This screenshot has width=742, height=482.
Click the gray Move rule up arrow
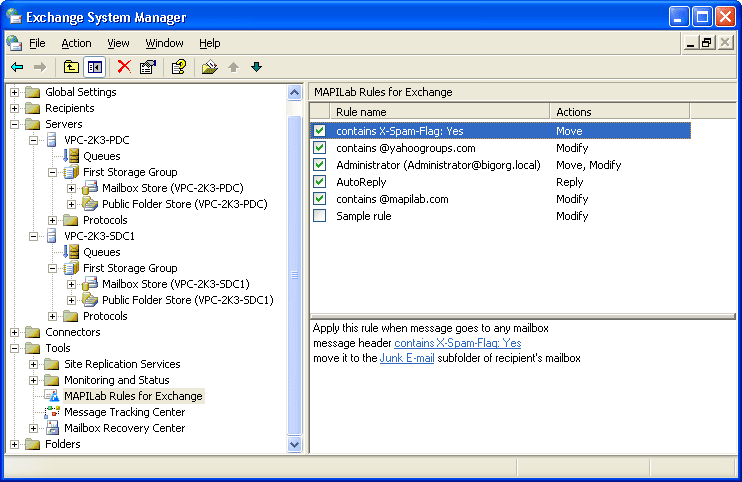pos(233,67)
